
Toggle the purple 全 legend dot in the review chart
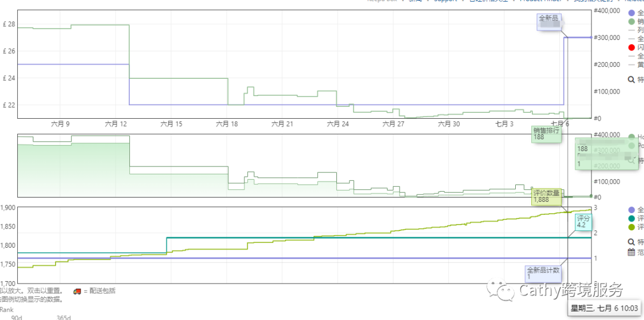[631, 210]
